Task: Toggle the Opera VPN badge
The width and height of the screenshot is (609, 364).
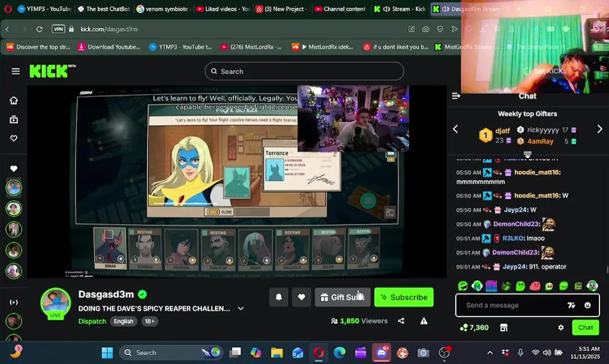Action: [58, 29]
